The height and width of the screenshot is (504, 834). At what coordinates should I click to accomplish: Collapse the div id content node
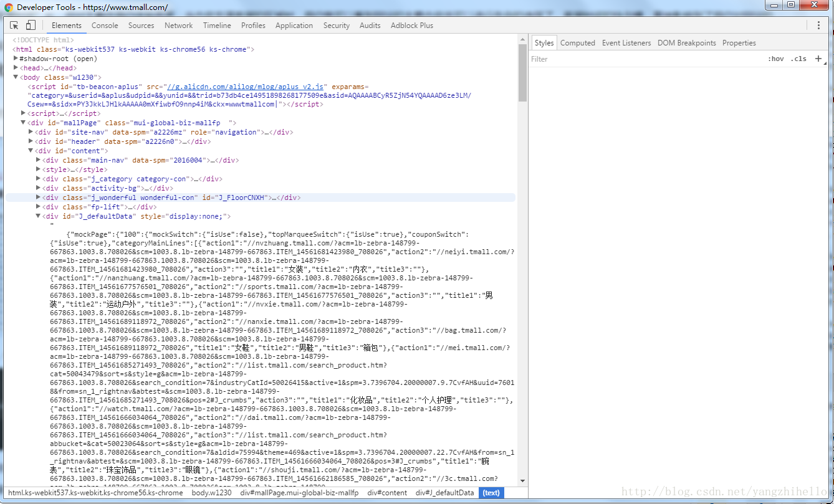[x=31, y=151]
